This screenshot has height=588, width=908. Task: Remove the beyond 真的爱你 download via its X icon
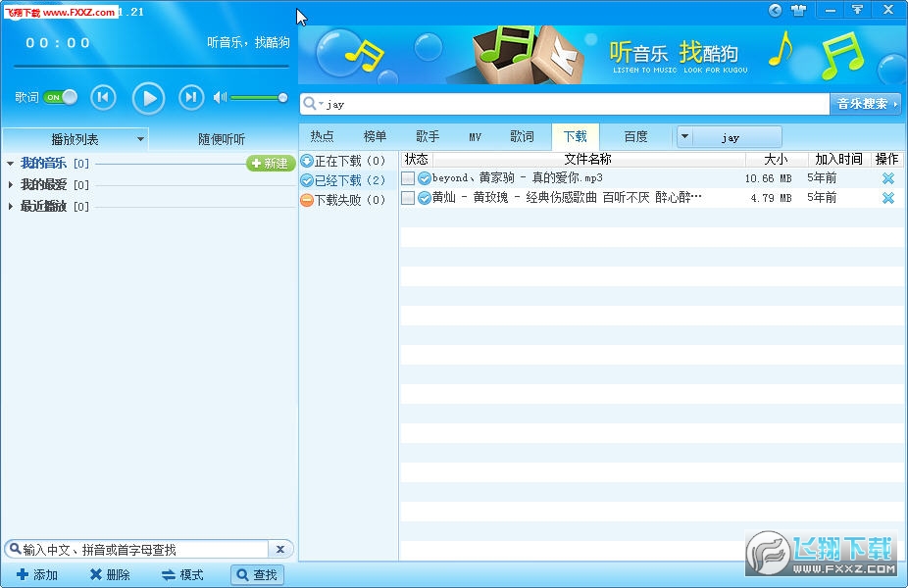click(x=887, y=178)
